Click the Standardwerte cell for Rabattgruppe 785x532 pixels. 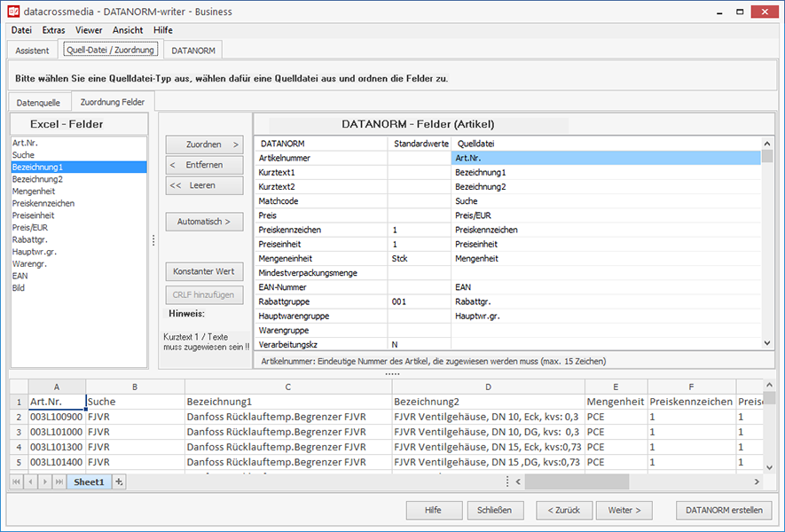419,301
